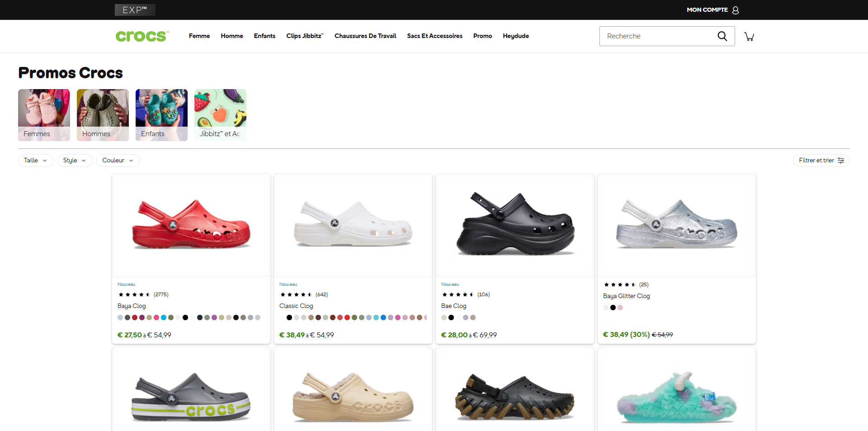The height and width of the screenshot is (431, 868).
Task: Open the Femme menu
Action: [x=199, y=36]
